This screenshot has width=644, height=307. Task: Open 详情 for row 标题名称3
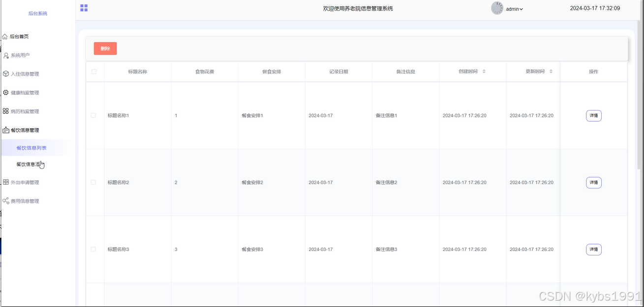[594, 250]
